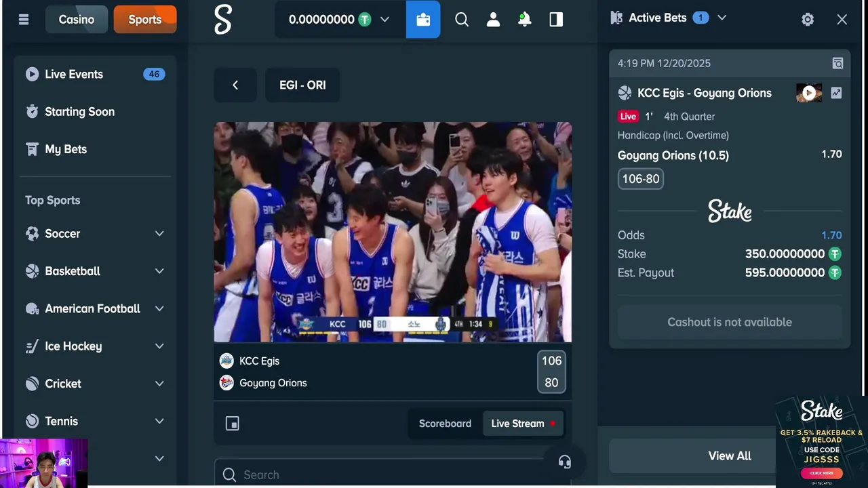Click the 106-80 score badge
This screenshot has width=868, height=488.
pos(641,179)
